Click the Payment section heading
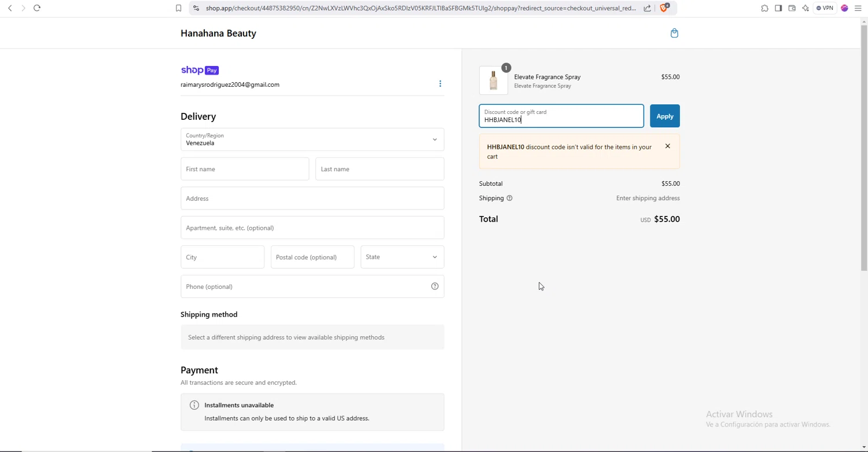 pos(199,370)
